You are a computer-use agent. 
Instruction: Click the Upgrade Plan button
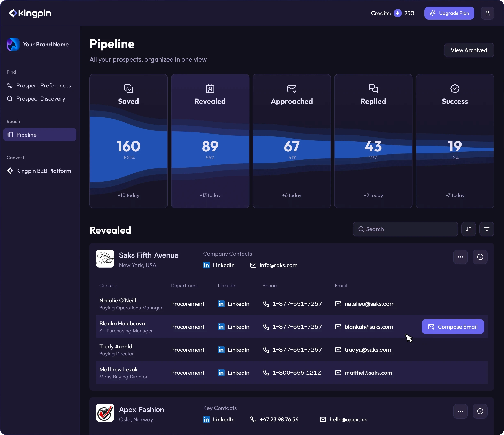point(449,13)
